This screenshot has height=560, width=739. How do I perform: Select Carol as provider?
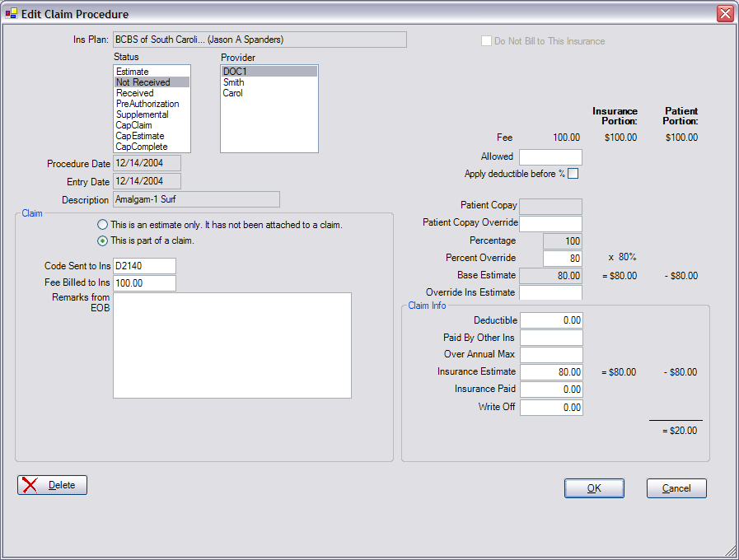tap(232, 93)
